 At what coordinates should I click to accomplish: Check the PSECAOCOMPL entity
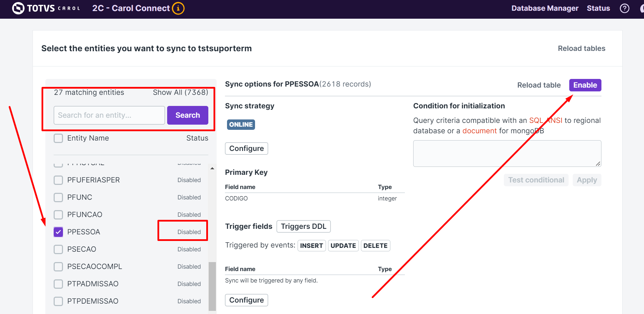(x=58, y=267)
